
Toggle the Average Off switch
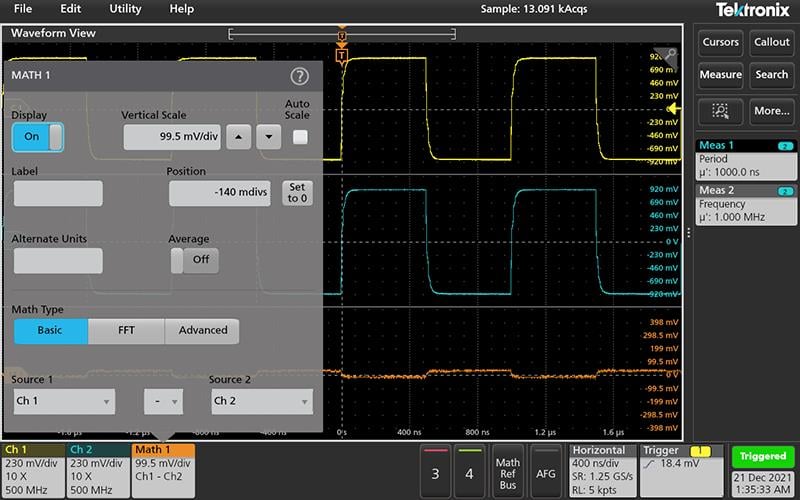pos(194,260)
